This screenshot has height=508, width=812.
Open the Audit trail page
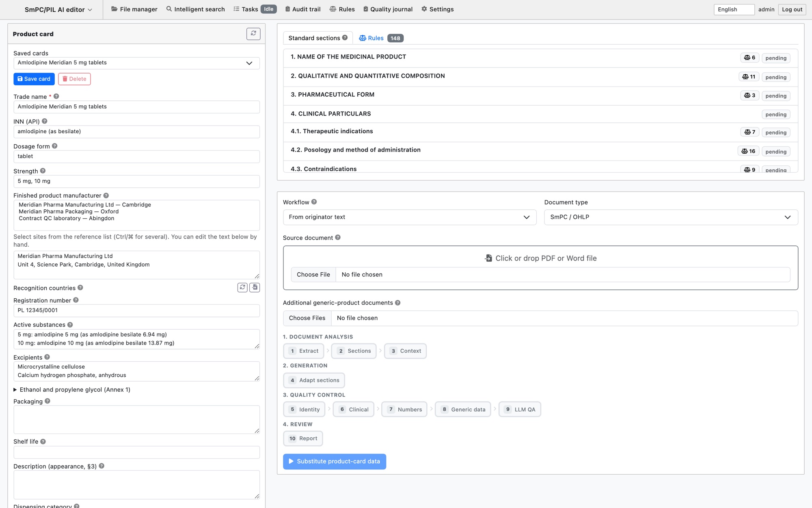tap(302, 9)
